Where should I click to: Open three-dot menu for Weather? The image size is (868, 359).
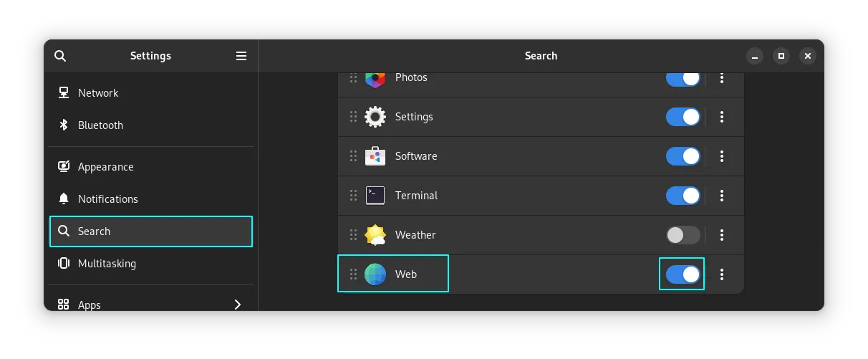click(x=722, y=235)
